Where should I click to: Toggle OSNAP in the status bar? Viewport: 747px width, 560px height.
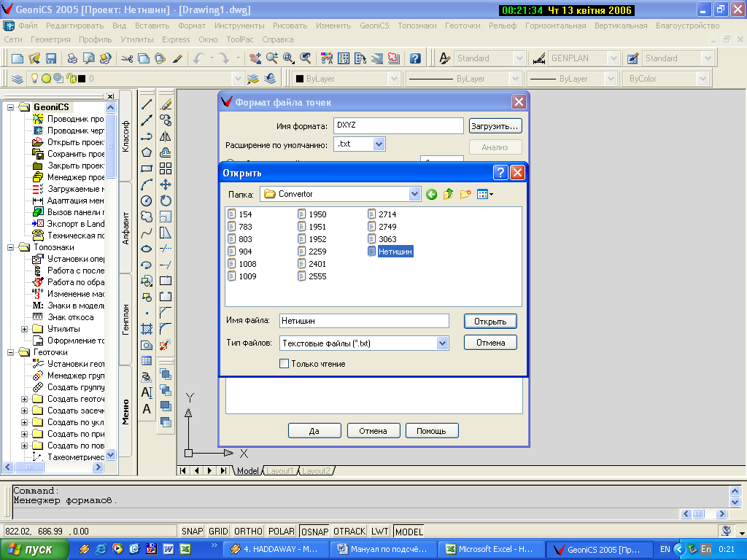[x=314, y=532]
